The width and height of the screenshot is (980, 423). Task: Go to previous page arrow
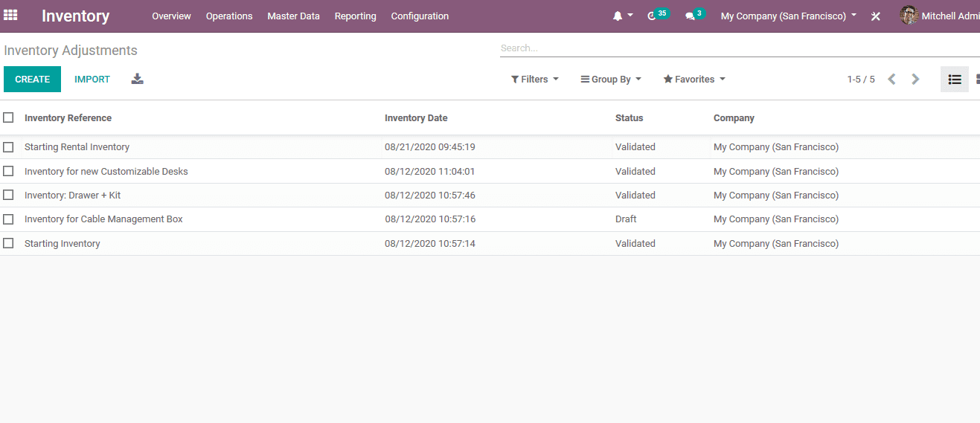[891, 79]
